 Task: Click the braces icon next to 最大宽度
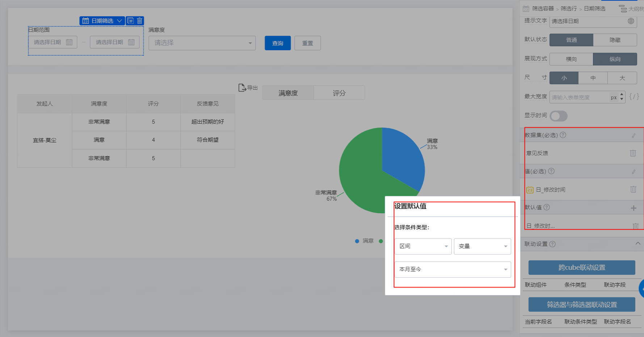click(634, 97)
